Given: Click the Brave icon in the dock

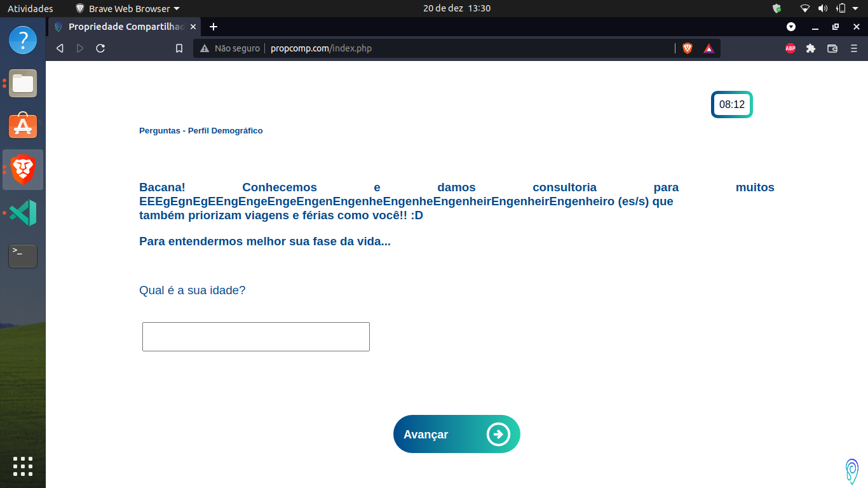Looking at the screenshot, I should 23,170.
